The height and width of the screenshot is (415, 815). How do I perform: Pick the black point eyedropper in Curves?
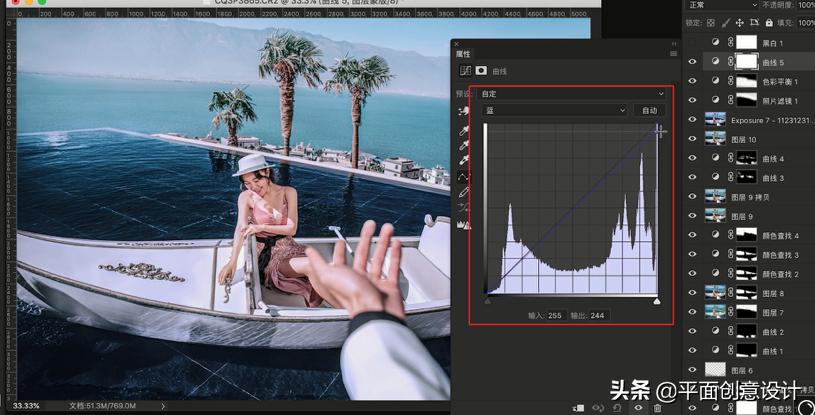click(464, 131)
